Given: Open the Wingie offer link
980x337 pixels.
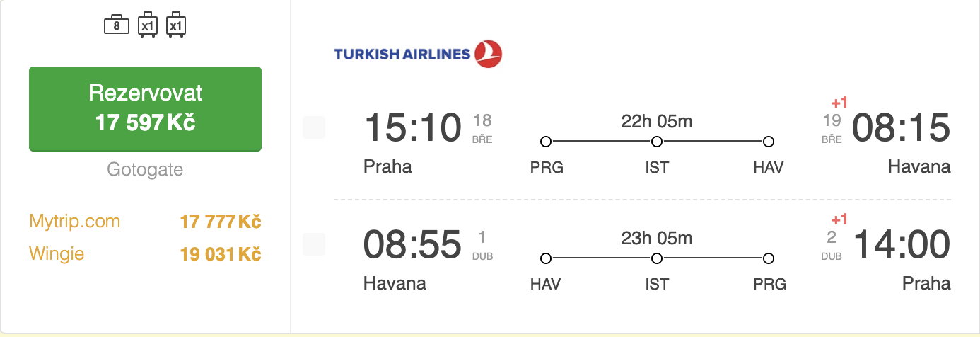Looking at the screenshot, I should [57, 253].
